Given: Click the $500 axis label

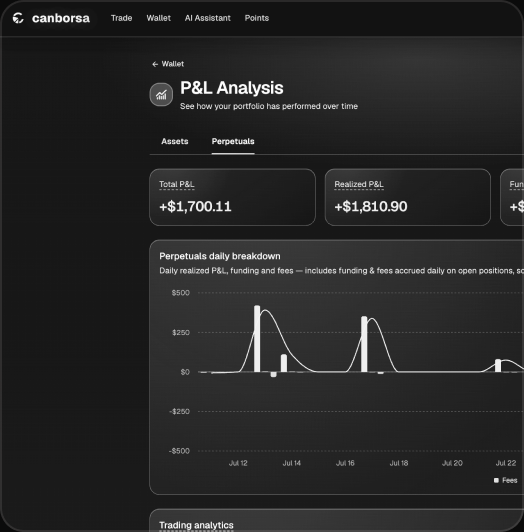Looking at the screenshot, I should (x=181, y=293).
